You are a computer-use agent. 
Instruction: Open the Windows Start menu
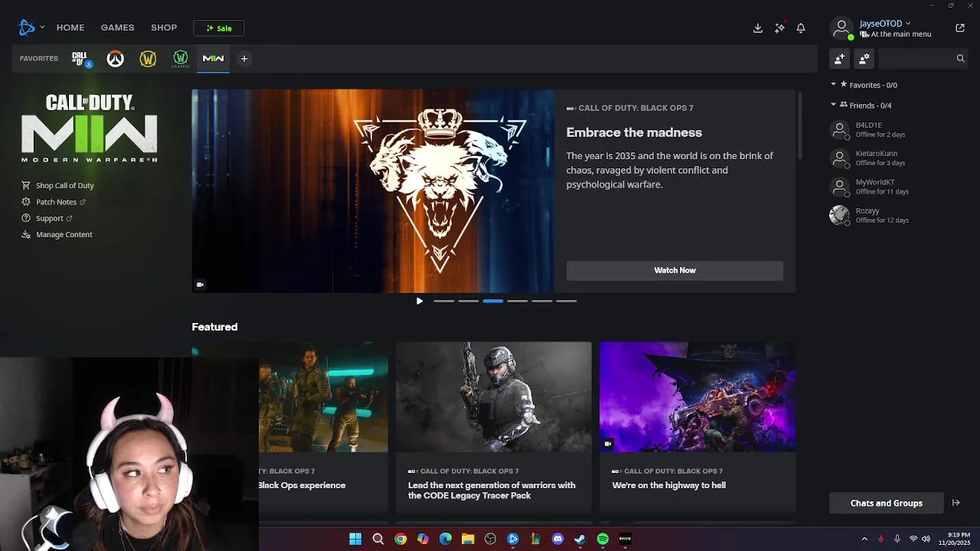tap(355, 539)
